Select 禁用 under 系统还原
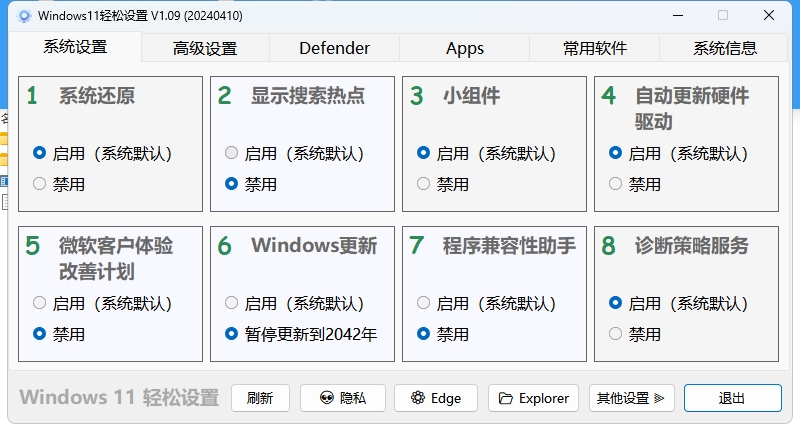 [59, 184]
